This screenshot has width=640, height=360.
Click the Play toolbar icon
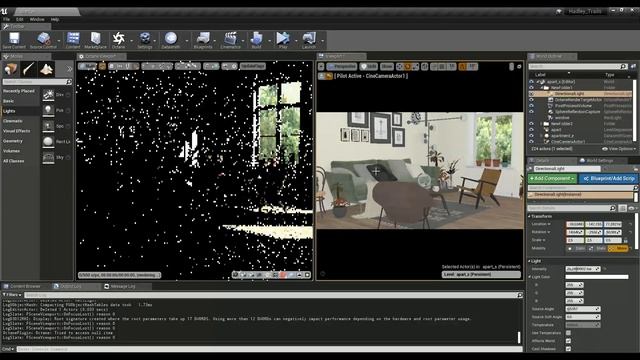[282, 39]
